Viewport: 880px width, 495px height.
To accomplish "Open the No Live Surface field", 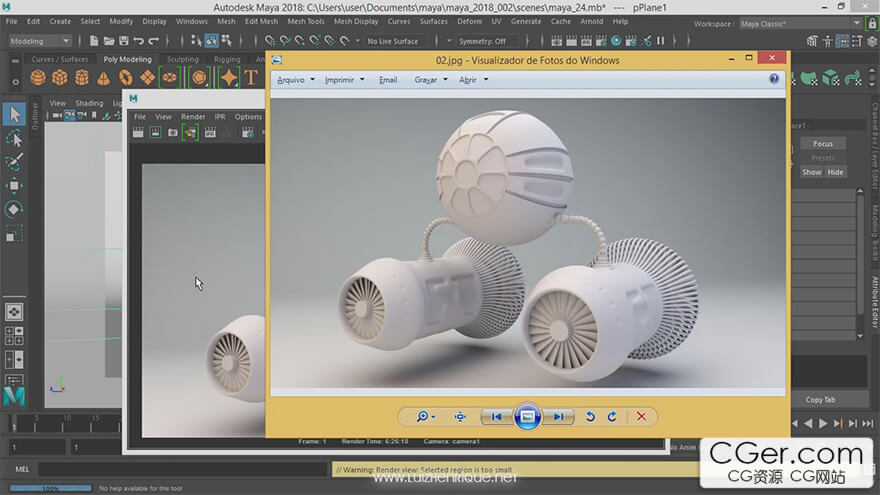I will (393, 41).
